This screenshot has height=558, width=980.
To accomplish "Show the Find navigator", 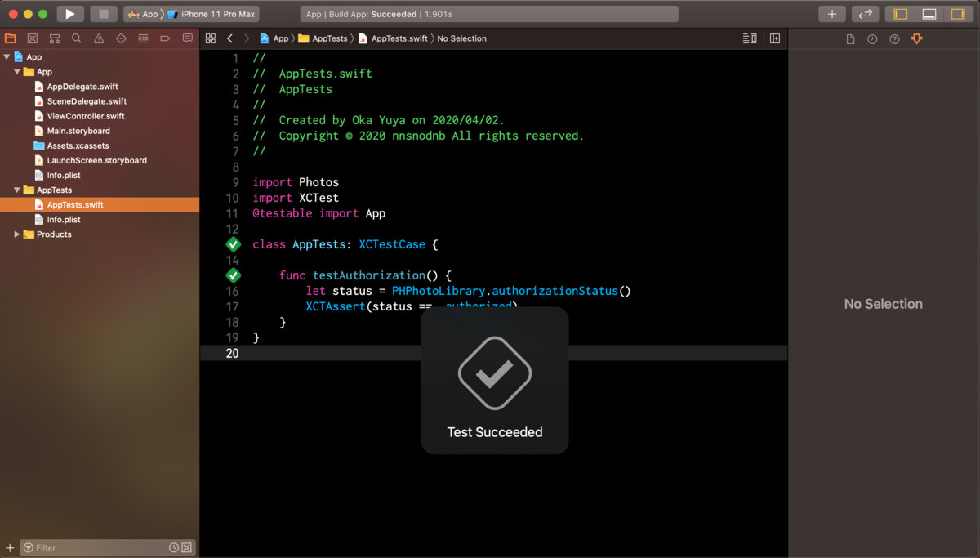I will point(77,38).
